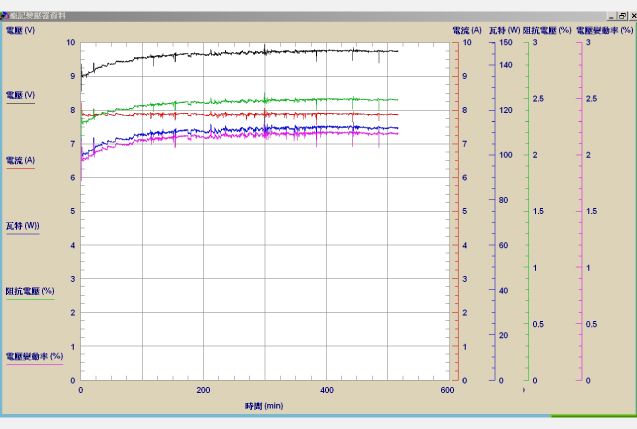Select the 電流 (A) legend on the left
The width and height of the screenshot is (637, 429).
pyautogui.click(x=20, y=160)
